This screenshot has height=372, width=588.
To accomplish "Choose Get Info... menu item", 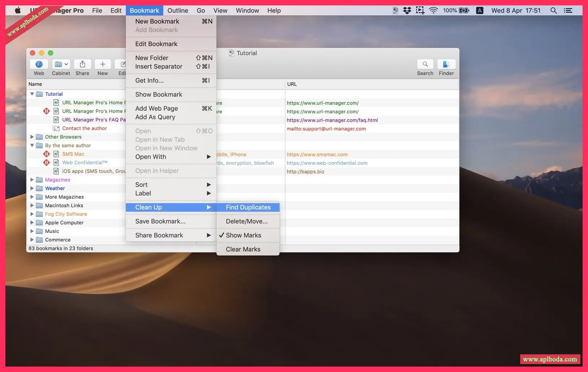I will tap(171, 81).
